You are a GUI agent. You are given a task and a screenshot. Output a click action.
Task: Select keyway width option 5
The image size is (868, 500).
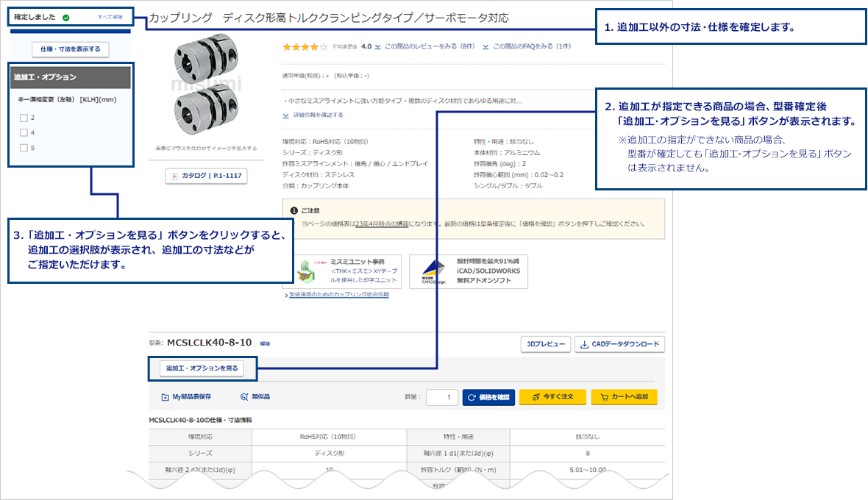click(x=24, y=146)
